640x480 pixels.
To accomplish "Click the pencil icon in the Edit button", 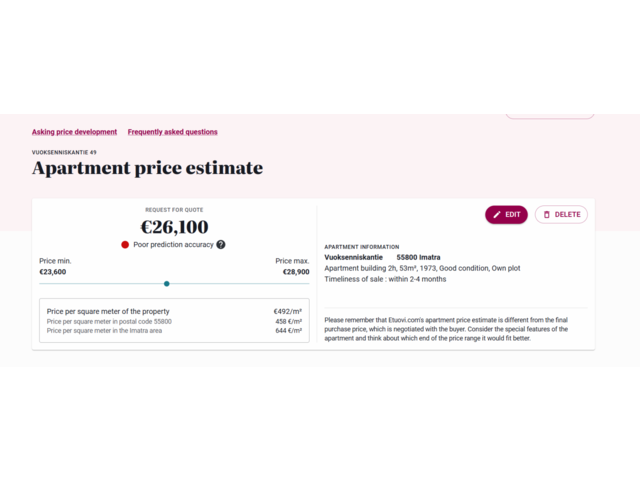I will tap(497, 215).
